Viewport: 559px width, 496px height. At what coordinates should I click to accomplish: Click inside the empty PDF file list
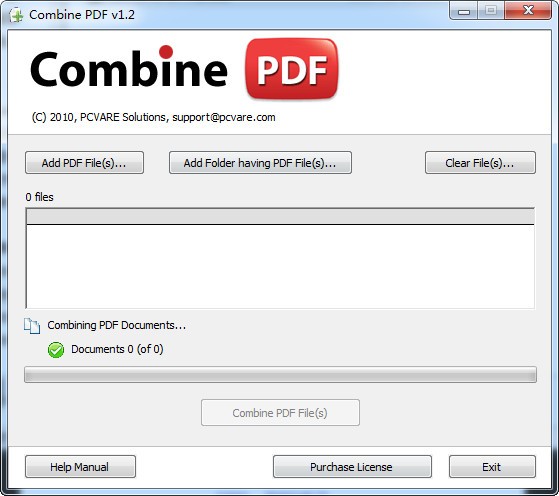[280, 266]
